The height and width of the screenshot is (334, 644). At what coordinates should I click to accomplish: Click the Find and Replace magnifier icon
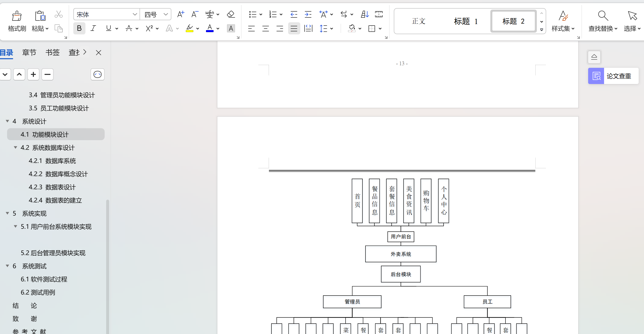pyautogui.click(x=603, y=16)
